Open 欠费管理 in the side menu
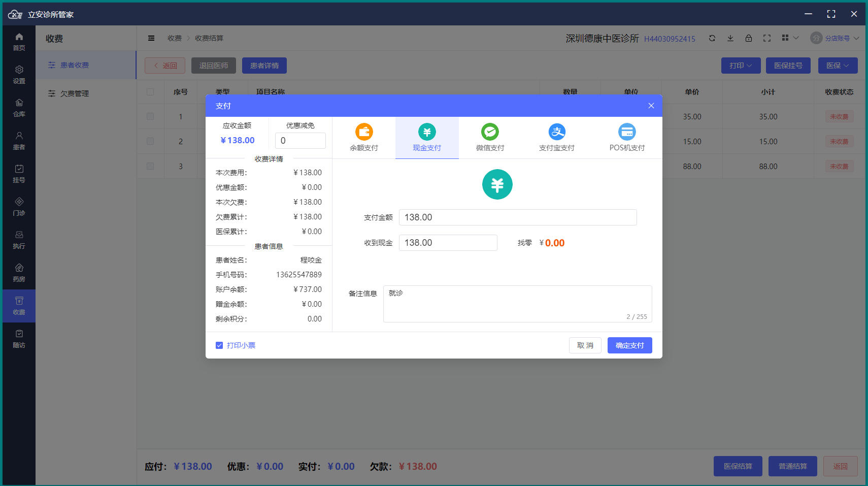Viewport: 868px width, 486px height. [x=86, y=93]
